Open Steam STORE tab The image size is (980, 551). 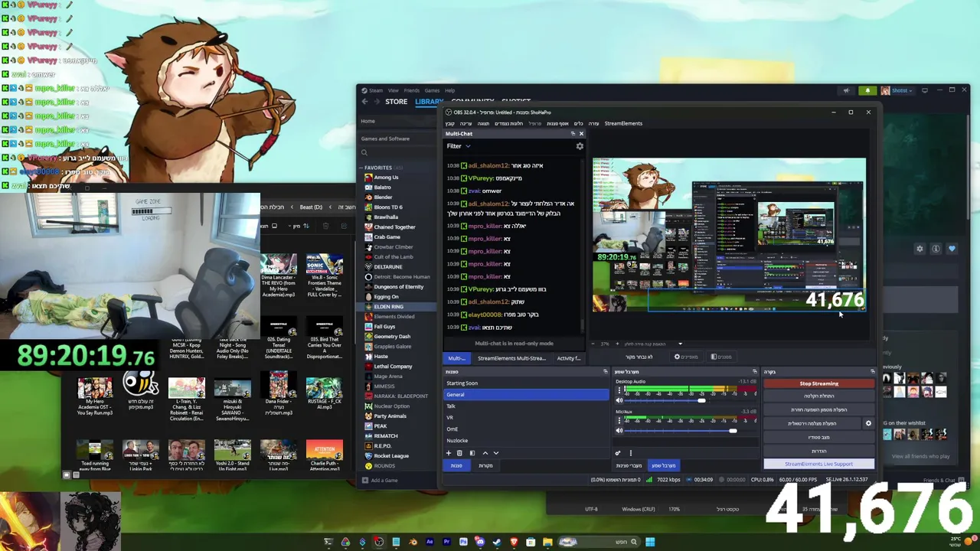[396, 102]
